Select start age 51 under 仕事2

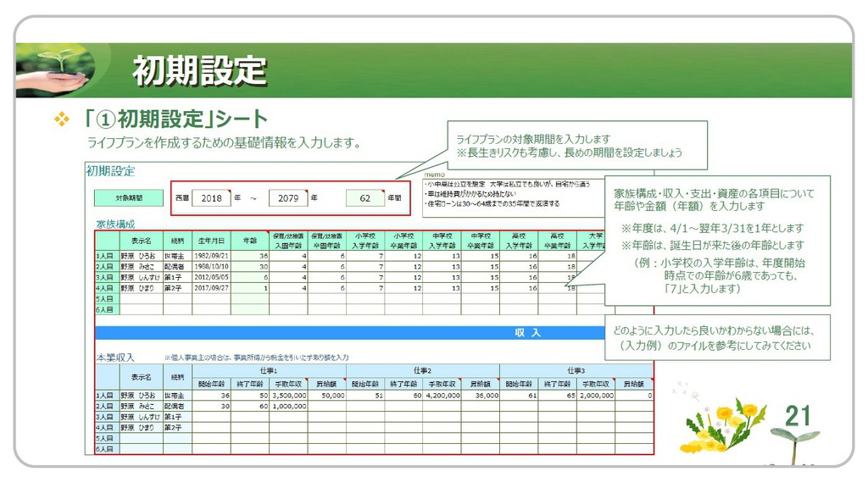(x=365, y=396)
